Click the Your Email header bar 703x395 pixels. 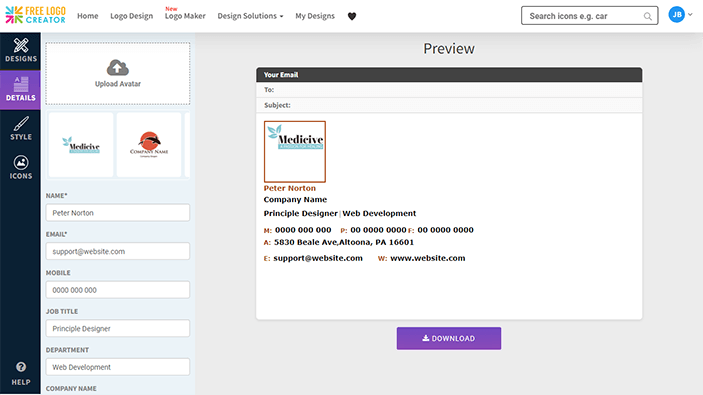[449, 75]
